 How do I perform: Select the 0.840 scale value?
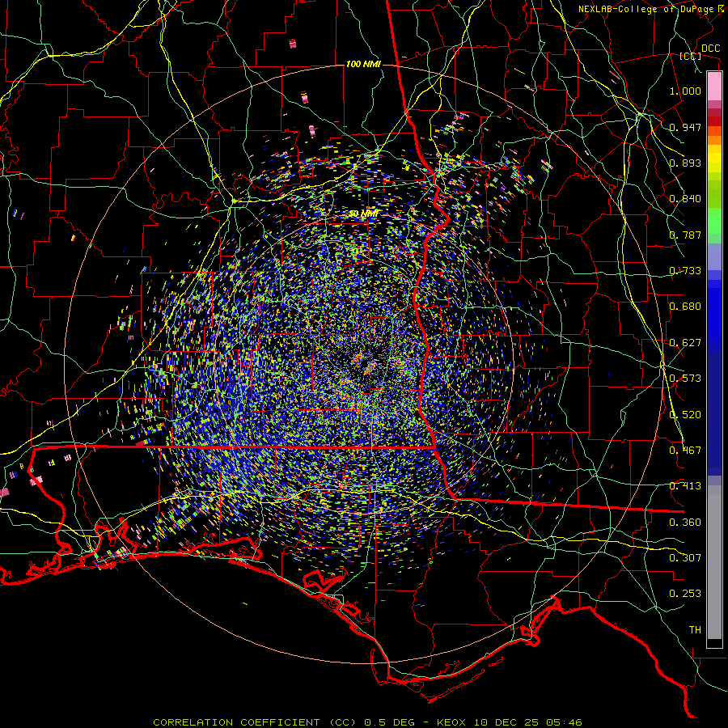point(685,199)
